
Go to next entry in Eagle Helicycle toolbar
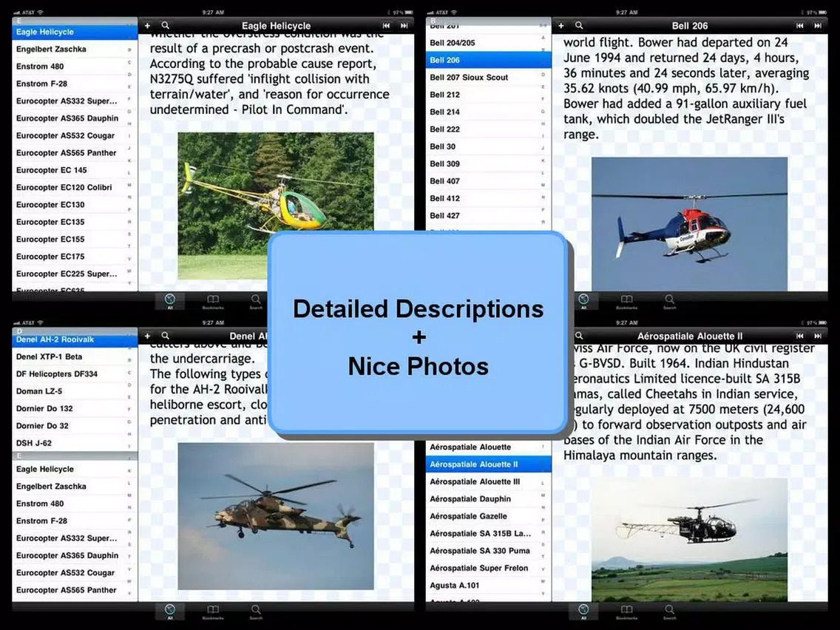click(404, 25)
